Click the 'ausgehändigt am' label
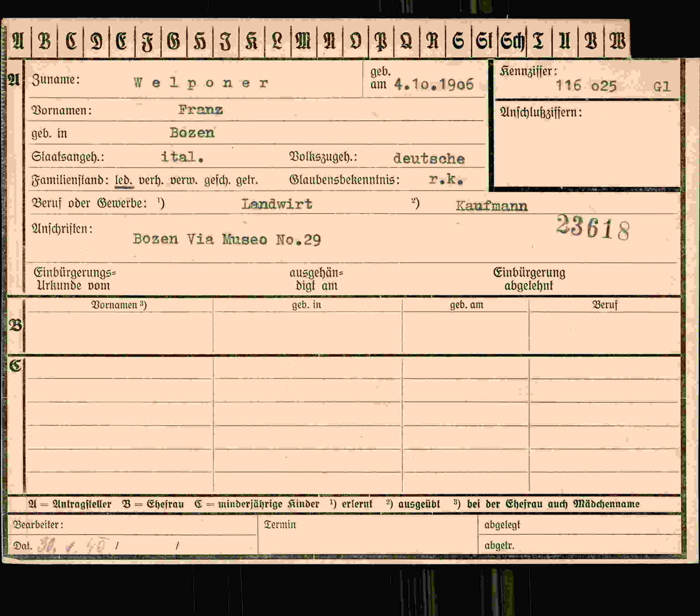 tap(316, 279)
